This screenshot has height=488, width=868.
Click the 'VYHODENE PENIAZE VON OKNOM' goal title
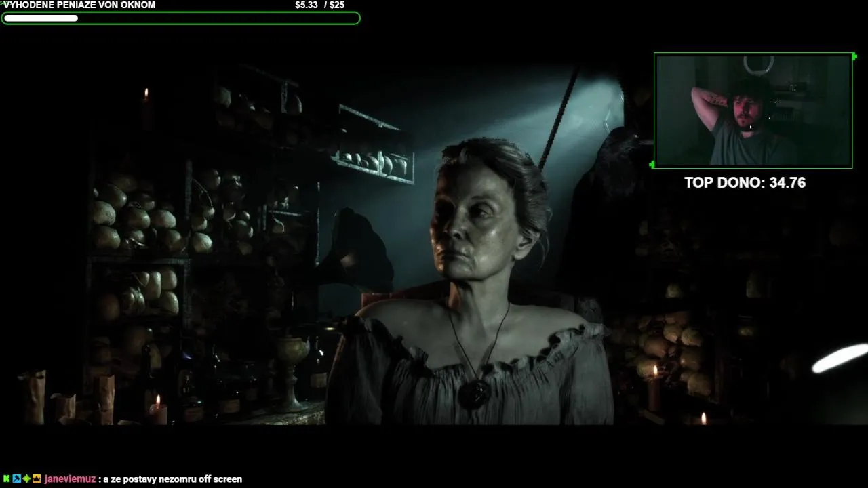80,5
